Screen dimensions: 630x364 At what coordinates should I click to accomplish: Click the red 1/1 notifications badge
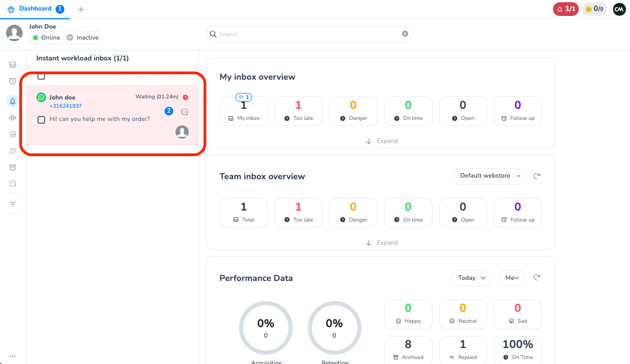coord(566,9)
